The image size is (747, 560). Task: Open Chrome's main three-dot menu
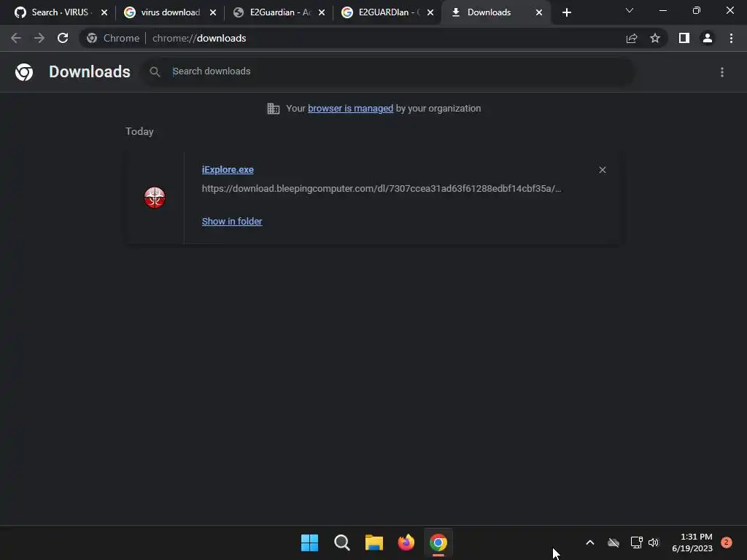coord(731,38)
